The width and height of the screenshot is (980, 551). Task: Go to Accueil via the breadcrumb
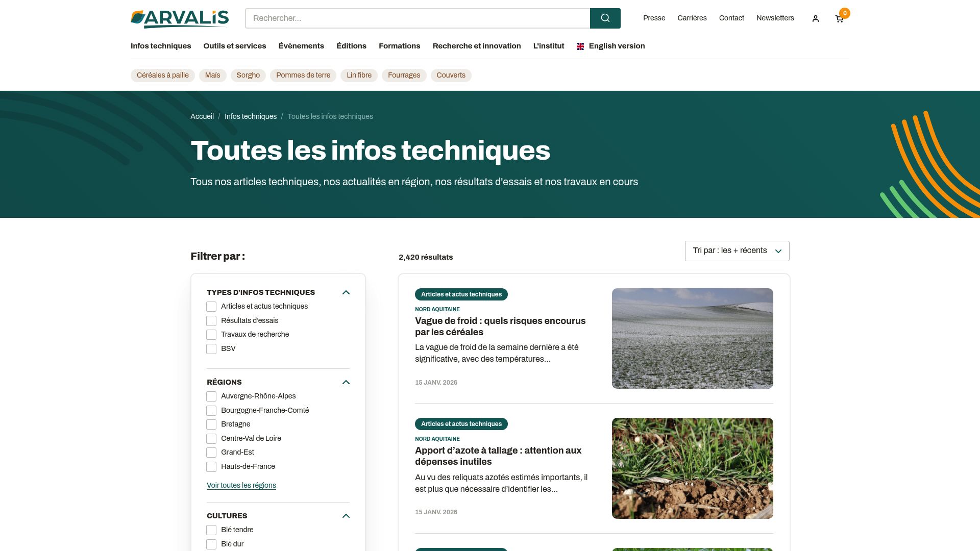coord(202,116)
